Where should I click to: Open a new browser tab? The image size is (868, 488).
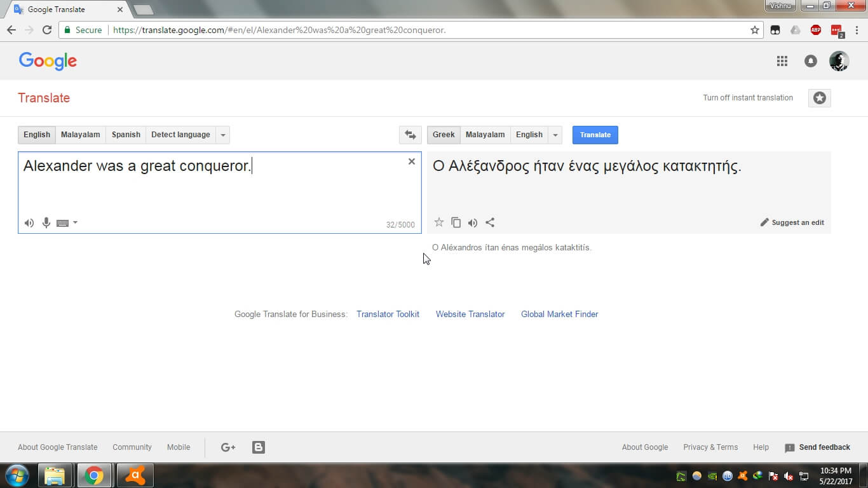pyautogui.click(x=144, y=10)
